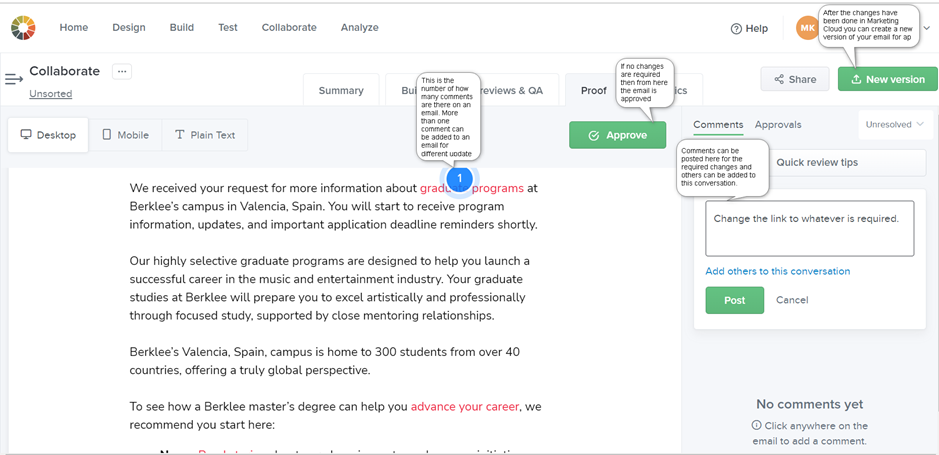Image resolution: width=939 pixels, height=455 pixels.
Task: Click the advance your career link
Action: click(x=465, y=407)
